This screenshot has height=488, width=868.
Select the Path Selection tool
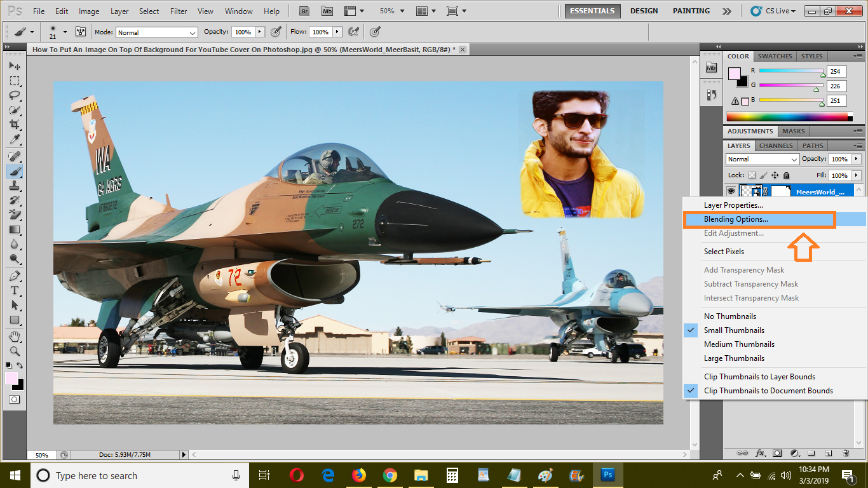pos(15,306)
